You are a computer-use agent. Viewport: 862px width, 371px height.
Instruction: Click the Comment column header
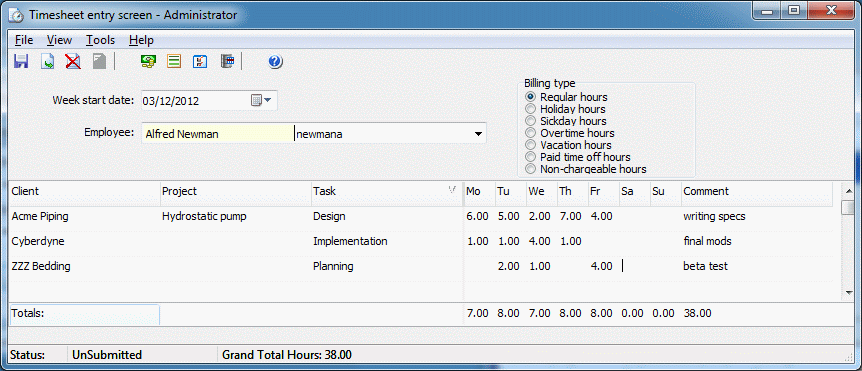tap(757, 191)
